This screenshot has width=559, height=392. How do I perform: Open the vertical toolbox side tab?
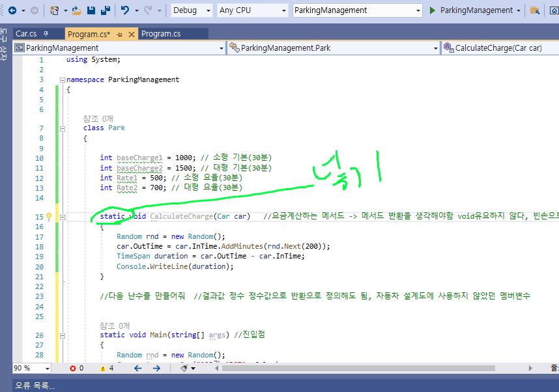[x=3, y=44]
